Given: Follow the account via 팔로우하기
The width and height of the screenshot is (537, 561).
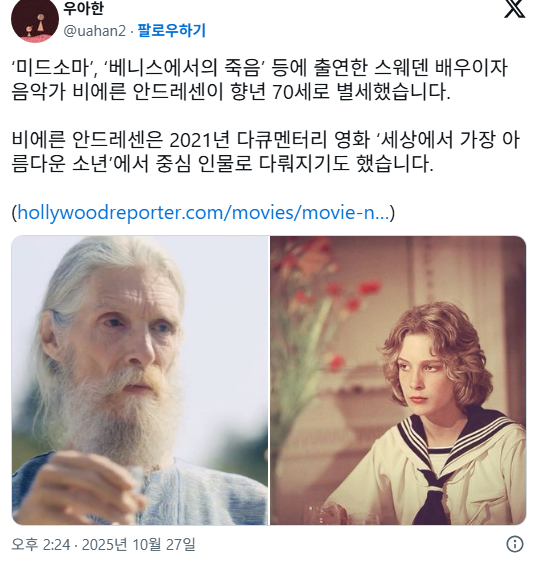Looking at the screenshot, I should coord(172,30).
